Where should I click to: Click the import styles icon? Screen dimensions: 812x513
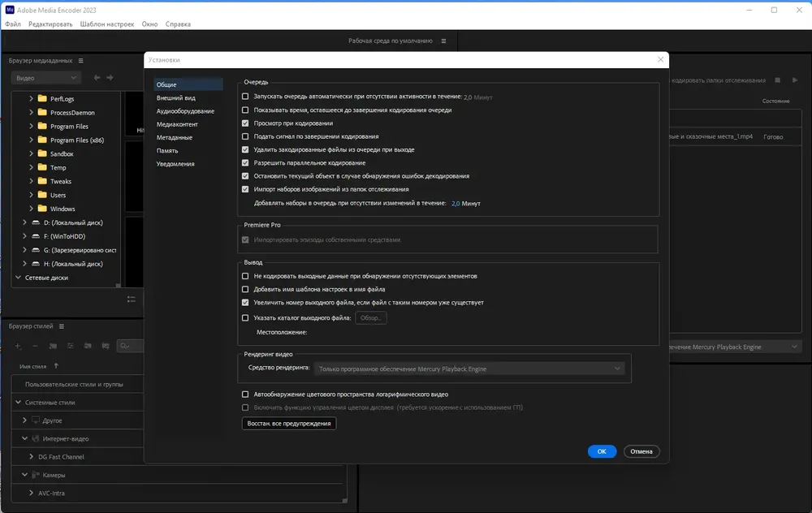click(88, 346)
